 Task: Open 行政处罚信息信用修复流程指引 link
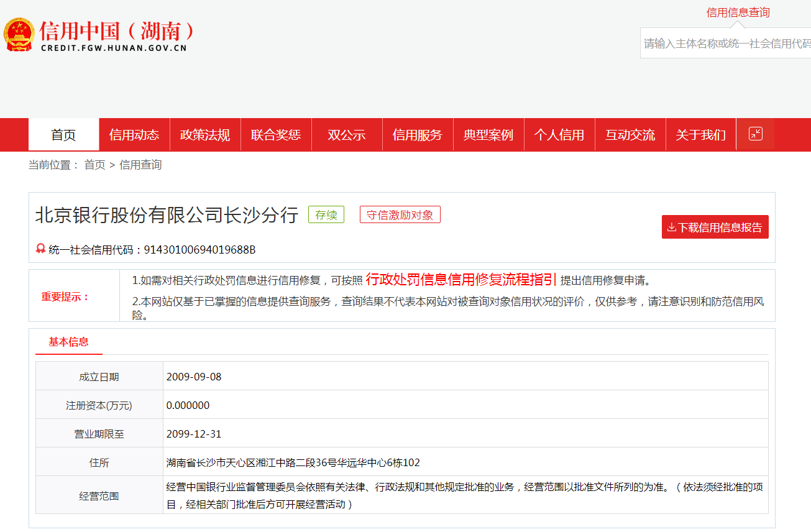(461, 279)
